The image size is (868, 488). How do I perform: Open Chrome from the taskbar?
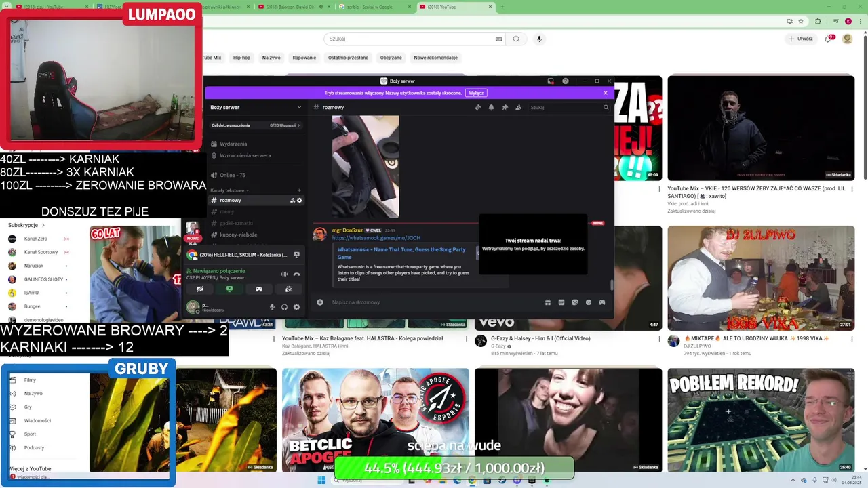tap(472, 481)
